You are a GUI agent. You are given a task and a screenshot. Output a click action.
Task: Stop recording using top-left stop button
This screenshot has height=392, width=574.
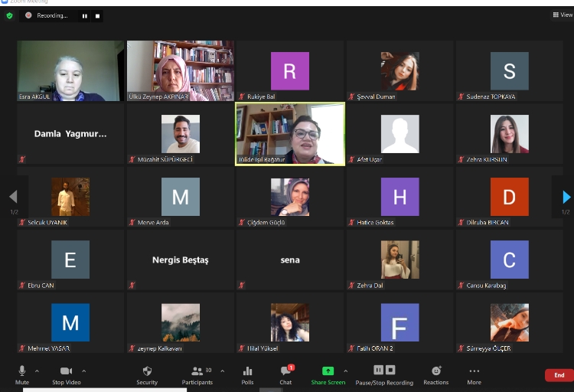(x=97, y=16)
